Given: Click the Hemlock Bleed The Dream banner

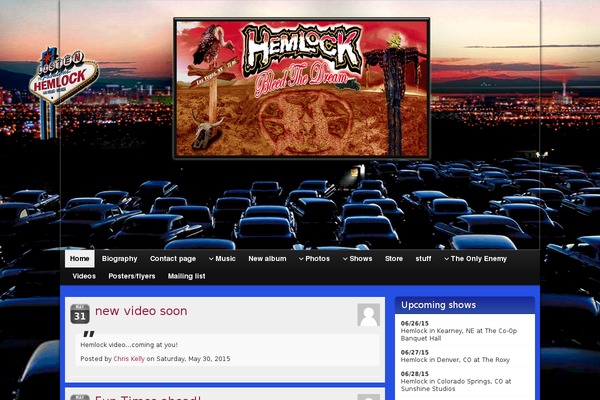Looking at the screenshot, I should pyautogui.click(x=302, y=88).
